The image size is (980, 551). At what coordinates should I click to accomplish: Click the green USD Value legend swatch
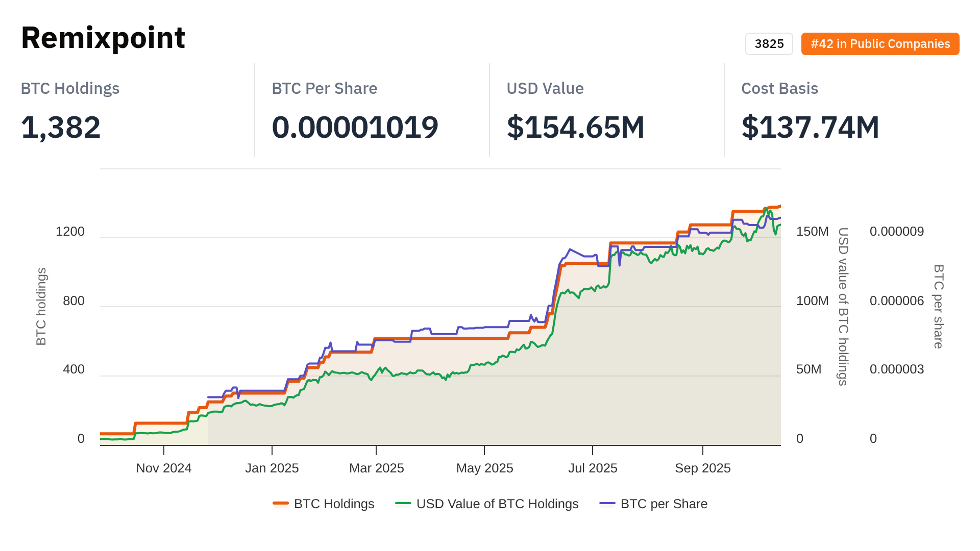click(x=403, y=504)
